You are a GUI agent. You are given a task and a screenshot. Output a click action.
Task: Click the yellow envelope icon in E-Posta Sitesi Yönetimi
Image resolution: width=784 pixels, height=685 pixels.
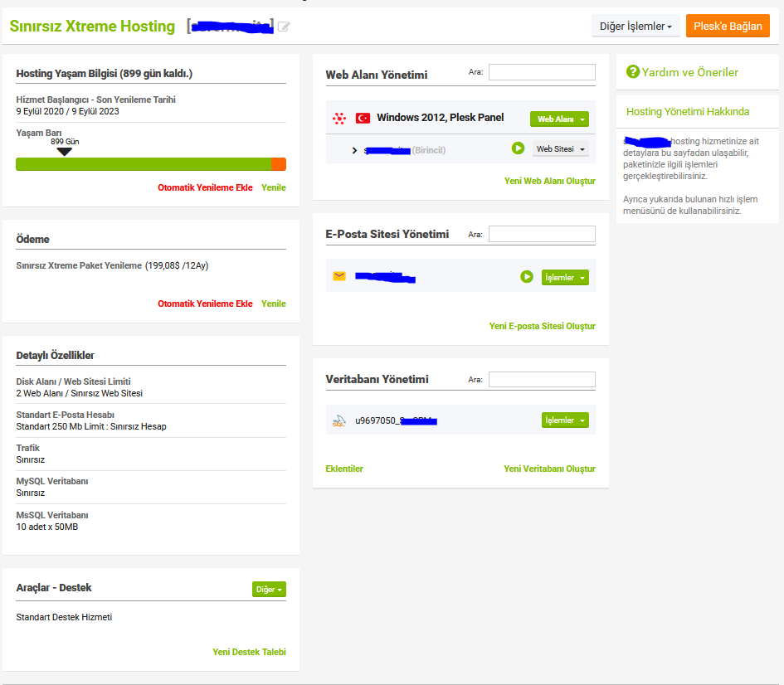tap(339, 276)
